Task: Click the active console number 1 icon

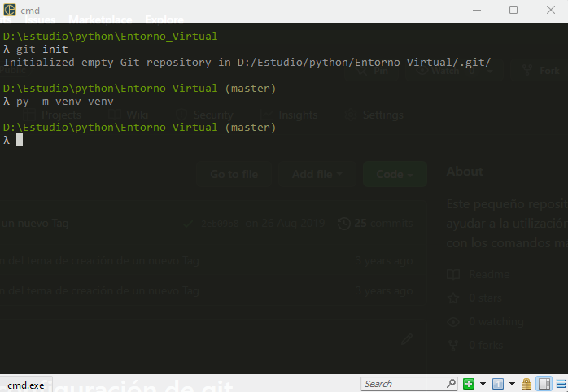Action: click(x=498, y=384)
